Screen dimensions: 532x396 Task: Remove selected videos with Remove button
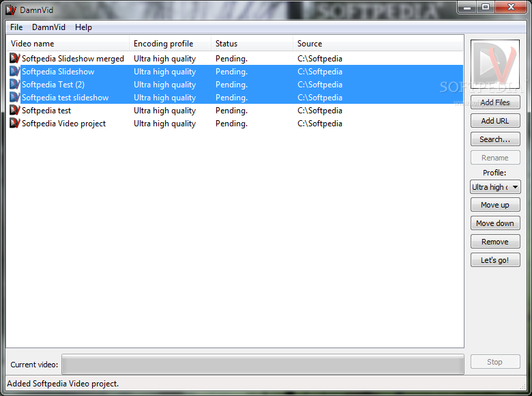tap(495, 242)
